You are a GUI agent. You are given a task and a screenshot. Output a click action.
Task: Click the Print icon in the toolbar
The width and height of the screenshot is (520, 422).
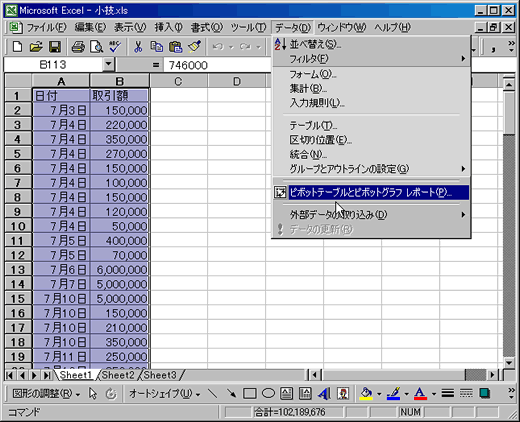(78, 47)
